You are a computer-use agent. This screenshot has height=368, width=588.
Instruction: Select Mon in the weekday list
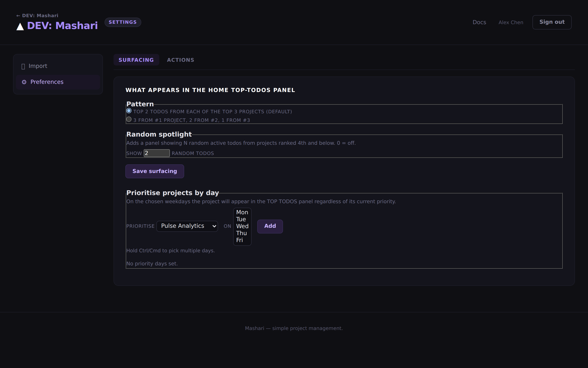(242, 212)
